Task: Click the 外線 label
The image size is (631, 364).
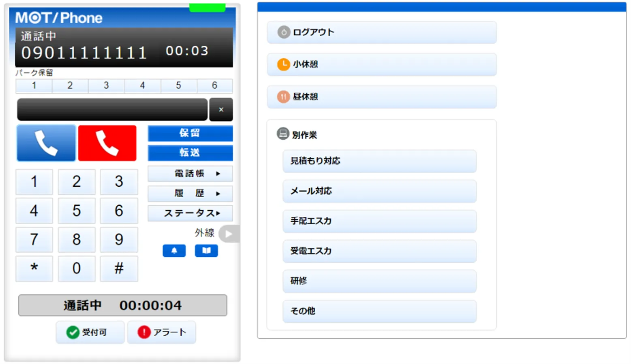Action: coord(204,233)
